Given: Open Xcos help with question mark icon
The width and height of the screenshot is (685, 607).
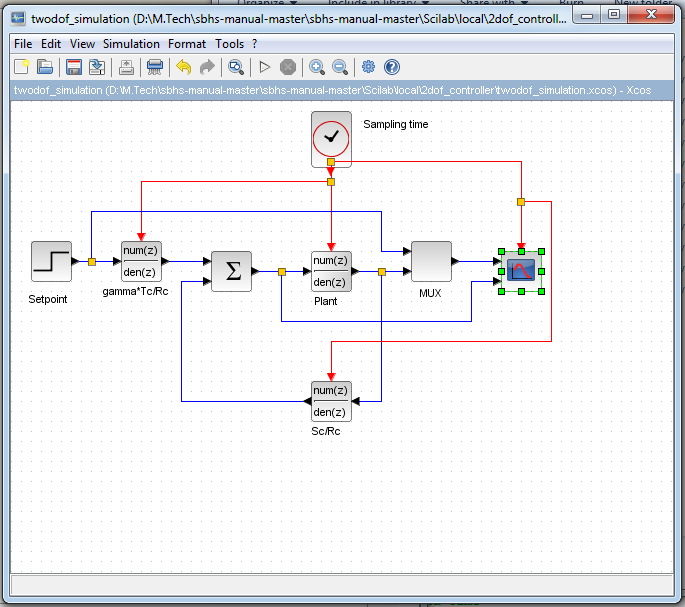Looking at the screenshot, I should tap(392, 67).
